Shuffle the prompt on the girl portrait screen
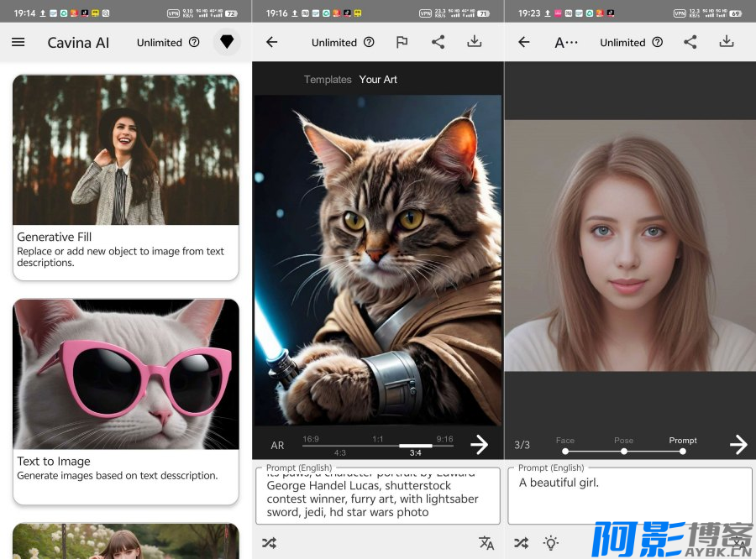 tap(521, 543)
